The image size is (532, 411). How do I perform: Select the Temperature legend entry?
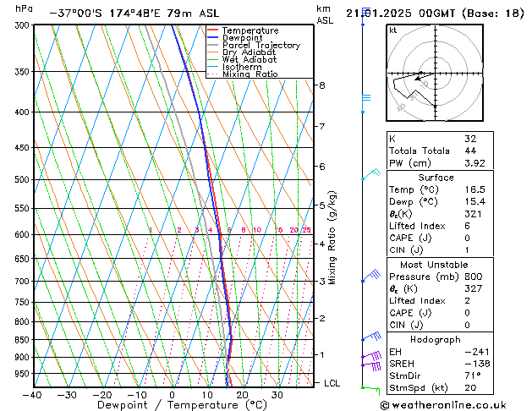(250, 30)
